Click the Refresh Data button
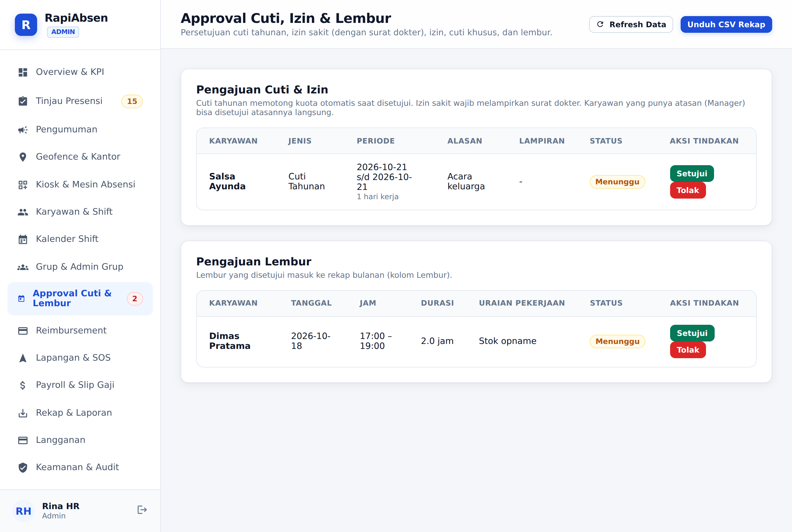The height and width of the screenshot is (532, 792). click(631, 24)
